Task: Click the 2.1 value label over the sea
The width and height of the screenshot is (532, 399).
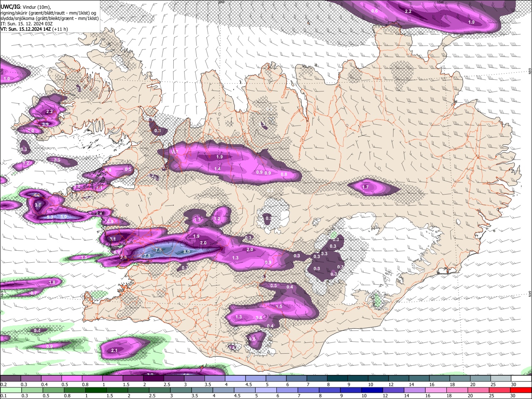Action: tap(114, 350)
